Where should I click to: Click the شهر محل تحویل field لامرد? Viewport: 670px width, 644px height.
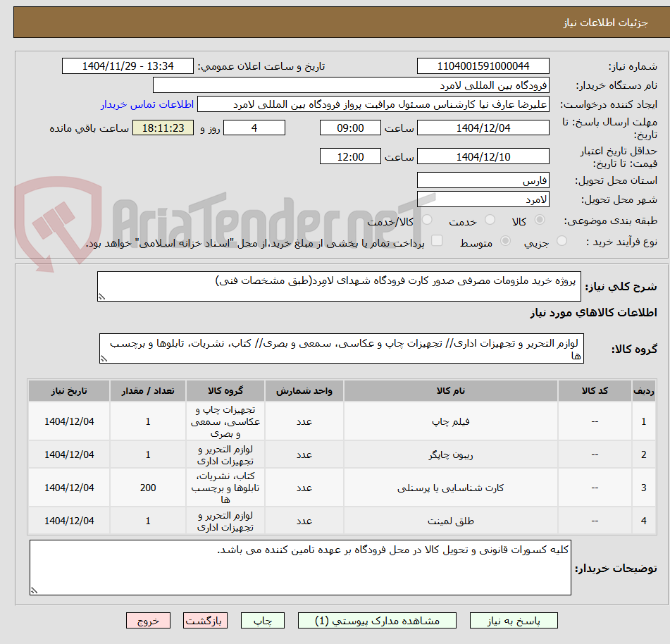(x=483, y=199)
